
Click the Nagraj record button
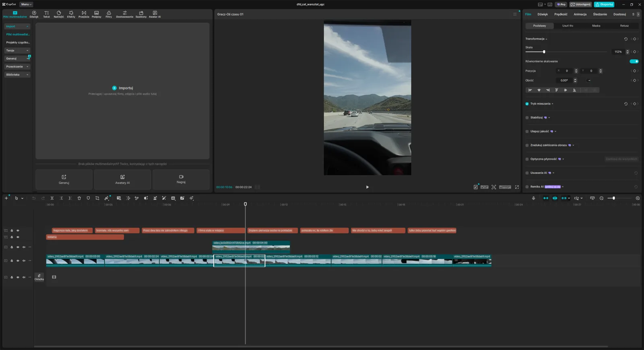pos(181,179)
